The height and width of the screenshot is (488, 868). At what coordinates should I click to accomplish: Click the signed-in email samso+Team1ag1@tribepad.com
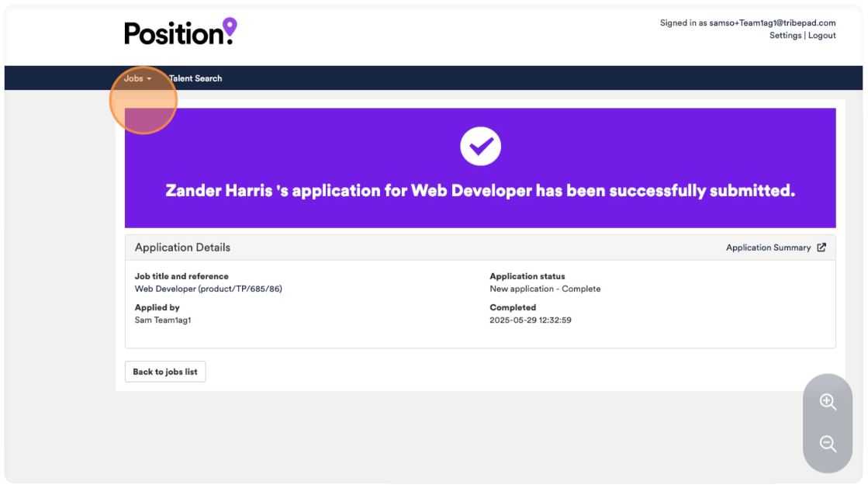(773, 22)
